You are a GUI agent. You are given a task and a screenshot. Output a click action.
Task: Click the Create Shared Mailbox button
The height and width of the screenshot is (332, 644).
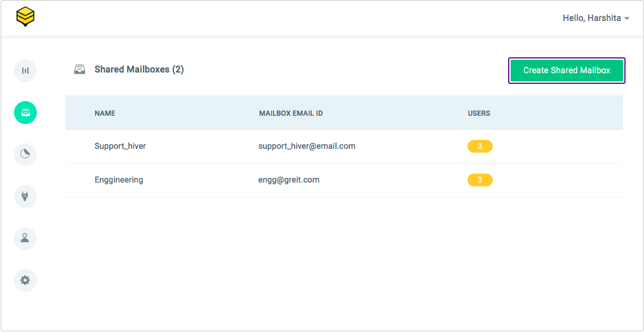567,71
